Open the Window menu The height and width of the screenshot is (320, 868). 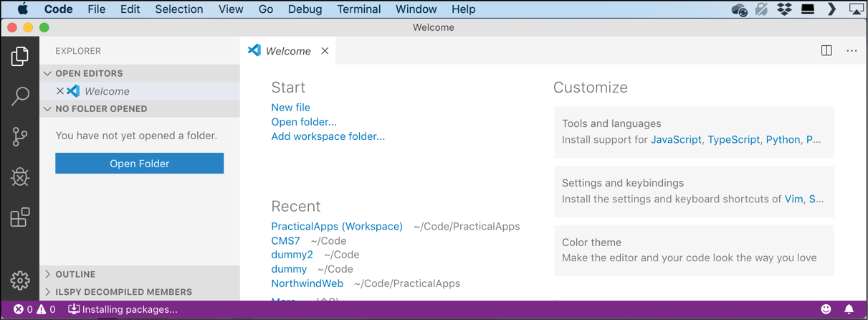pos(416,9)
